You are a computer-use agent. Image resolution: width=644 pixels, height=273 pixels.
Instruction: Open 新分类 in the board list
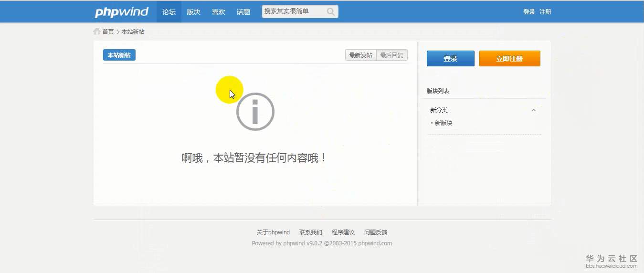tap(439, 110)
